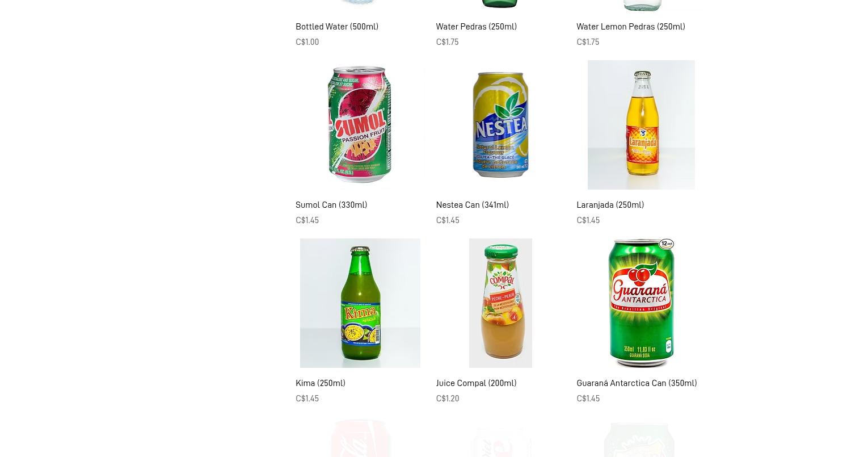Open the Nestea can product image
Viewport: 868px width, 457px height.
[x=500, y=125]
